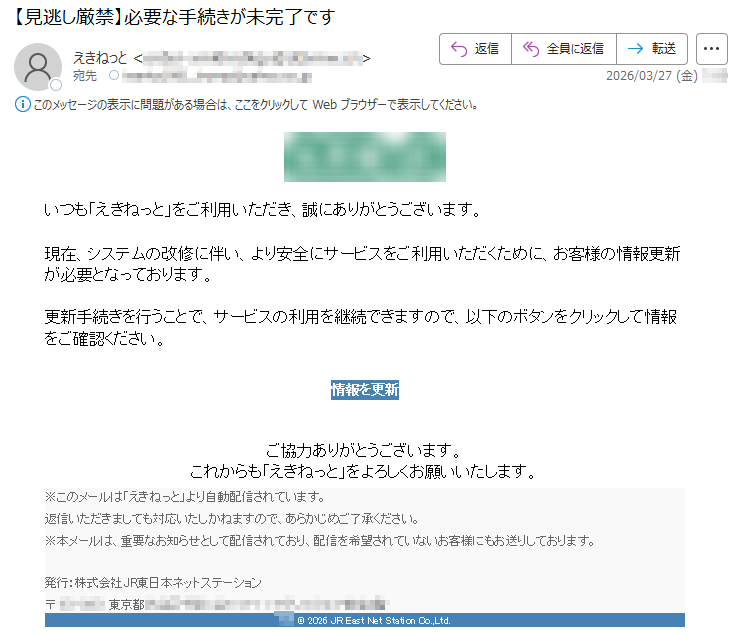Click the 返信 reply button

click(475, 48)
